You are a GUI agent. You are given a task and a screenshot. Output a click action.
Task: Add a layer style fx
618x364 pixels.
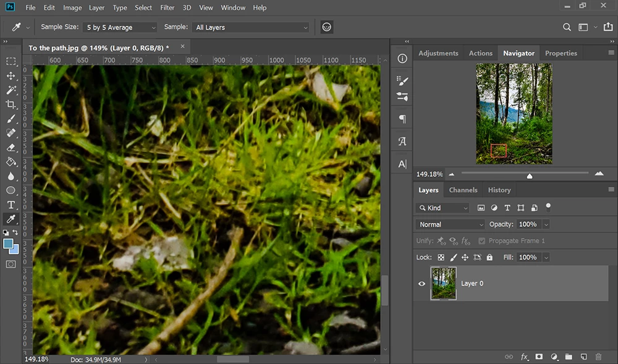[525, 357]
